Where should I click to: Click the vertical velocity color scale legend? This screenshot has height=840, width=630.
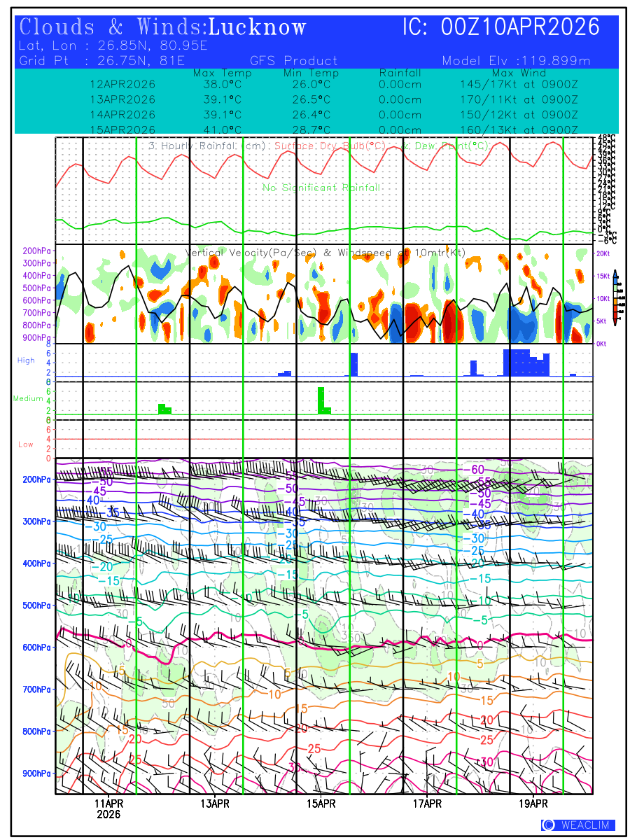point(615,297)
